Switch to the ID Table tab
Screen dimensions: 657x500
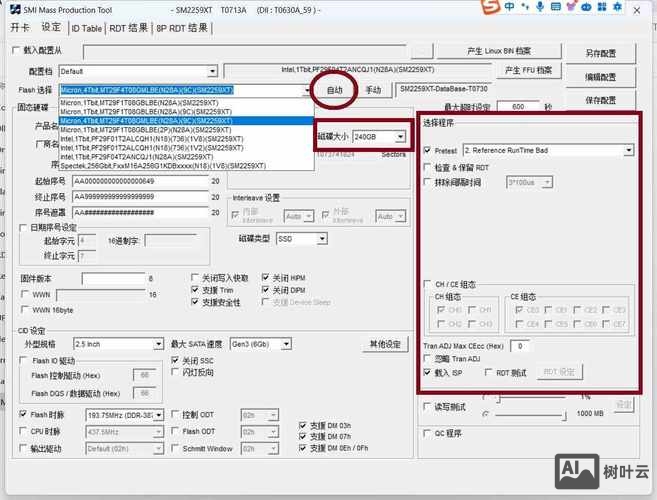pos(86,28)
